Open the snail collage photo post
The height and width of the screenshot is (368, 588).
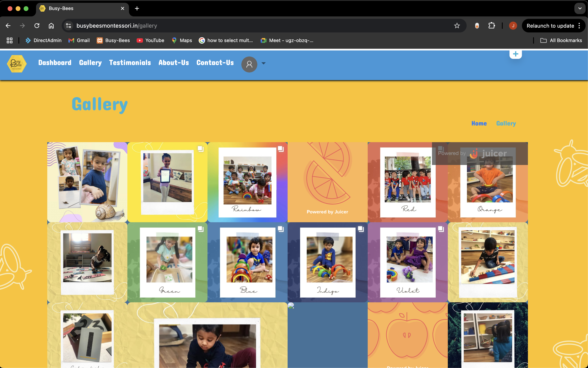87,182
